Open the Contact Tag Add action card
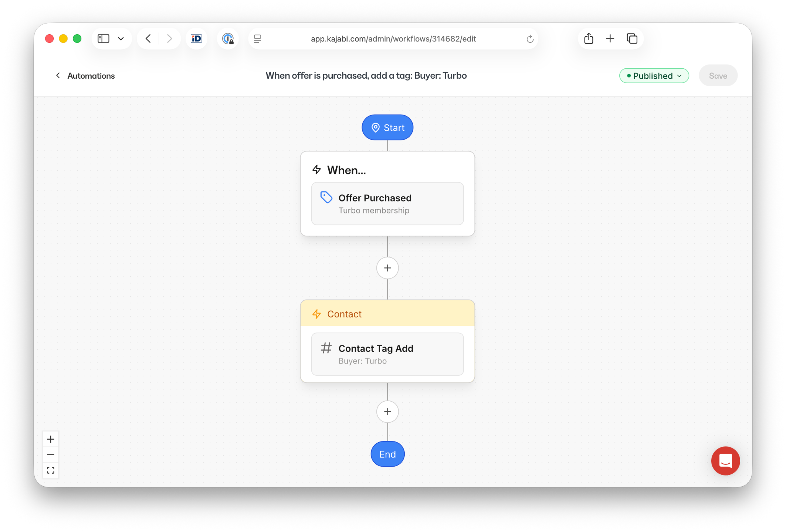This screenshot has width=786, height=532. coord(387,354)
